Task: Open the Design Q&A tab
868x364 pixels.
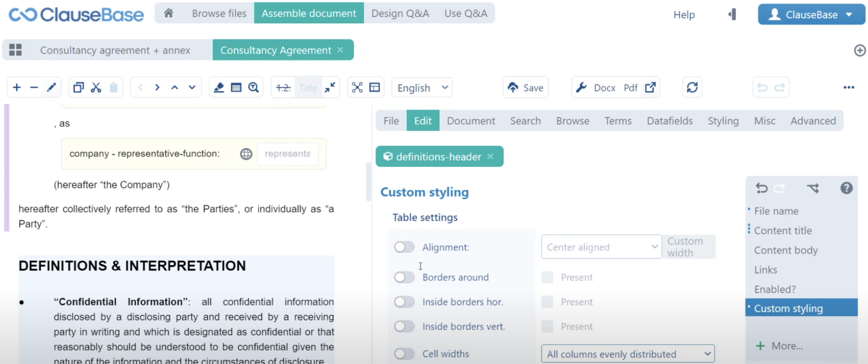Action: [x=400, y=14]
